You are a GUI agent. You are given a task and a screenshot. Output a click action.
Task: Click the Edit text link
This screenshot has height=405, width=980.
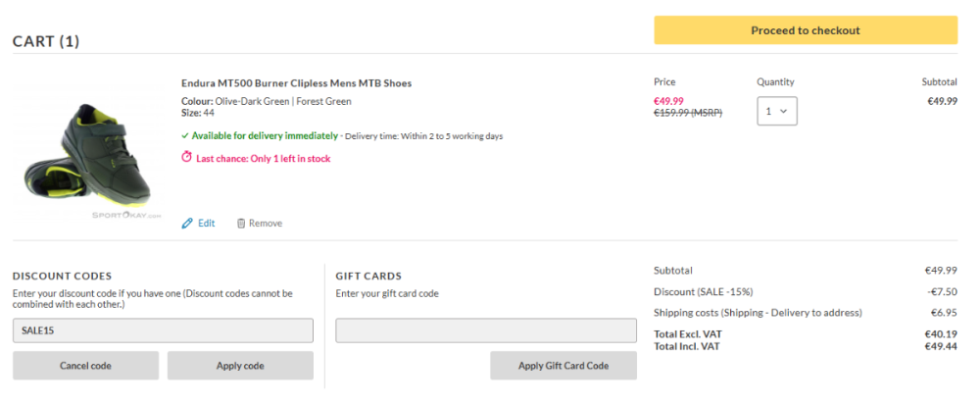206,224
